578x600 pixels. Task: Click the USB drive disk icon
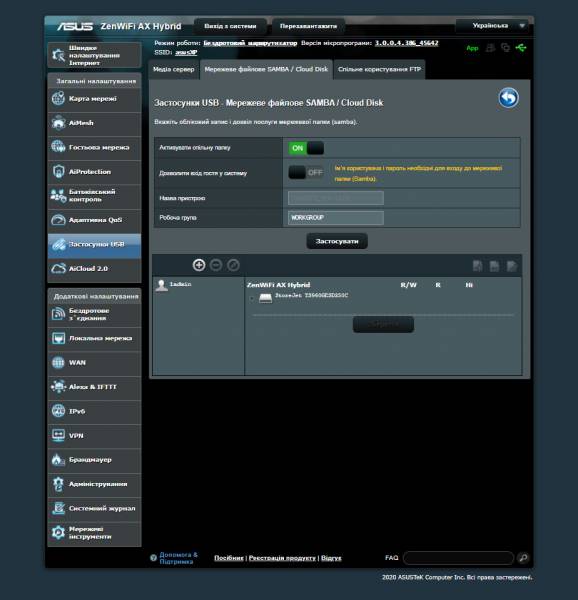pos(265,298)
